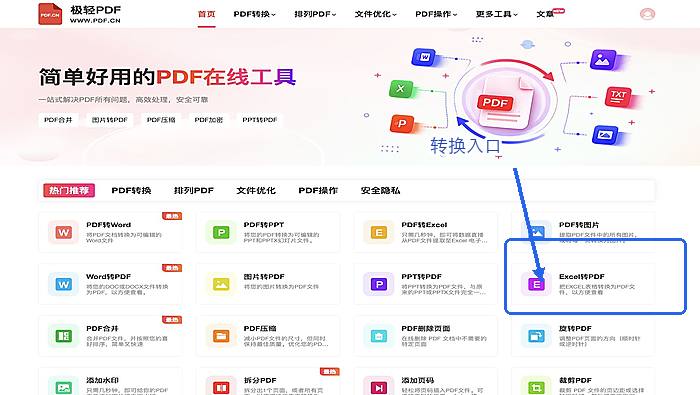Click the 旋转PDF blue rotate icon
Image resolution: width=700 pixels, height=395 pixels.
(x=536, y=336)
